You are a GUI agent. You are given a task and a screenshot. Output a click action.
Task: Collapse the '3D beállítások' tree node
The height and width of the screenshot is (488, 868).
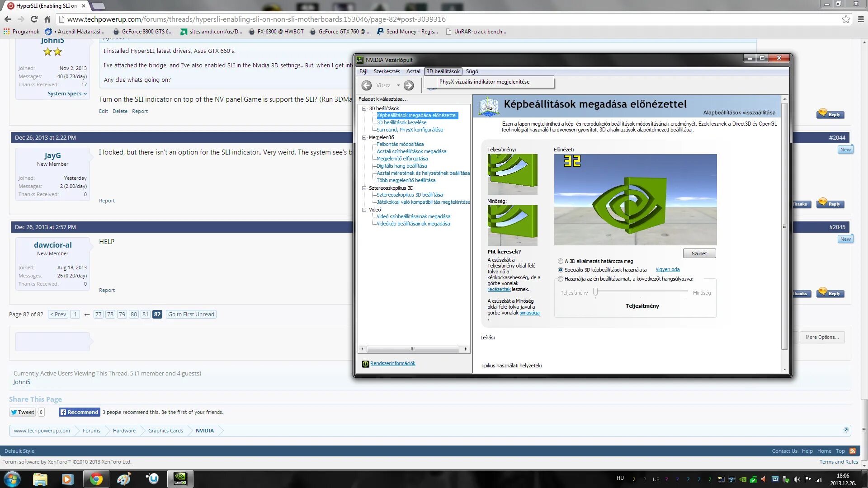point(364,108)
